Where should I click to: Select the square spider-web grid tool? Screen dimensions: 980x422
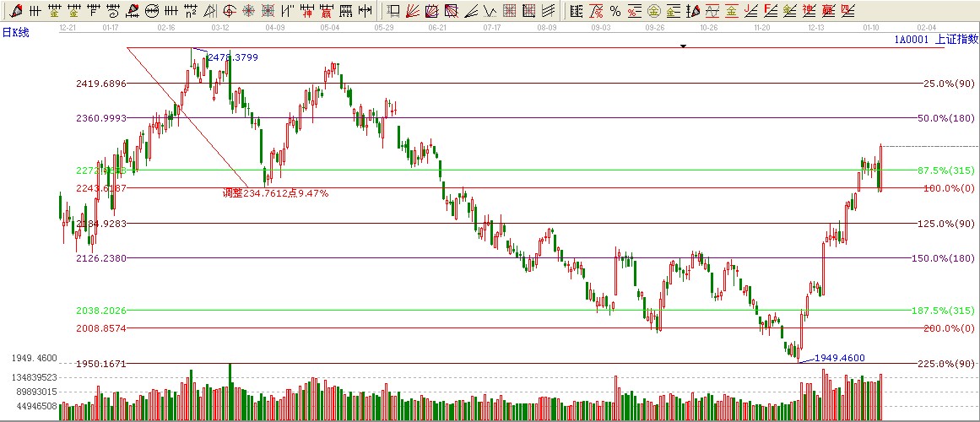pyautogui.click(x=268, y=11)
